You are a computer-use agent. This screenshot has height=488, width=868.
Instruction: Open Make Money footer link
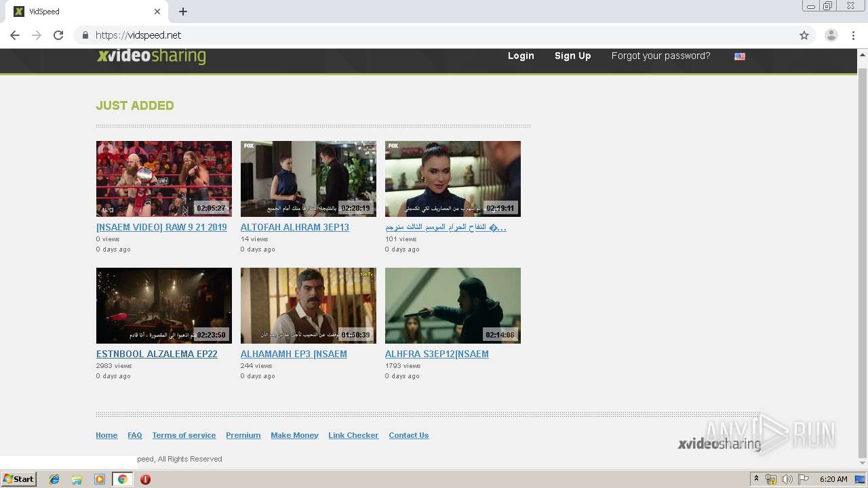(294, 435)
